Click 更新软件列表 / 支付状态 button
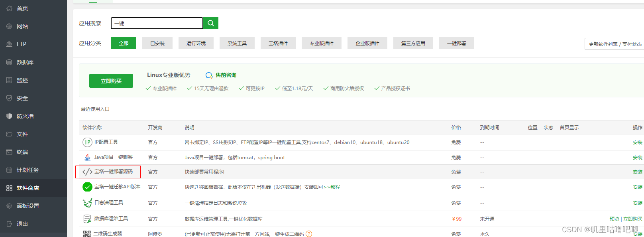The image size is (644, 237). pos(615,44)
